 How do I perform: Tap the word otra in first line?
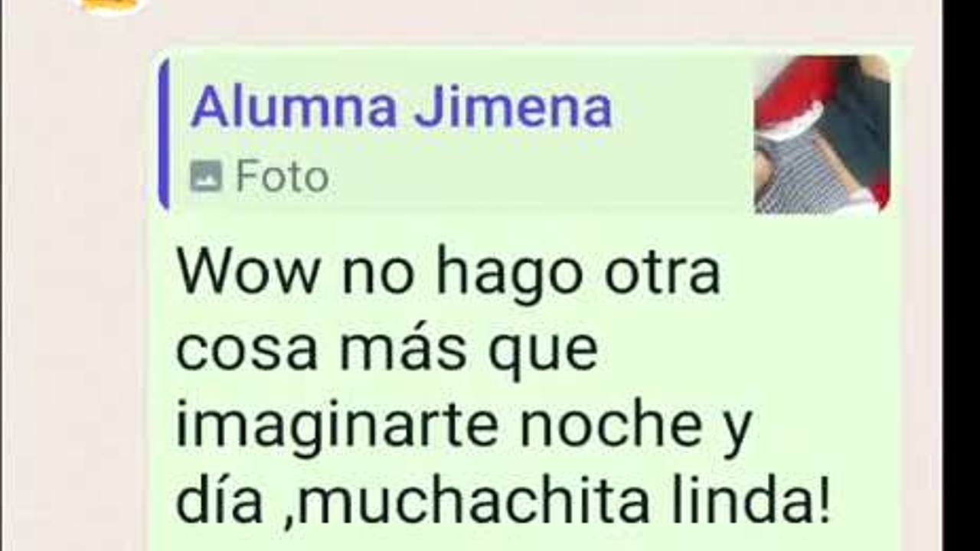coord(662,274)
